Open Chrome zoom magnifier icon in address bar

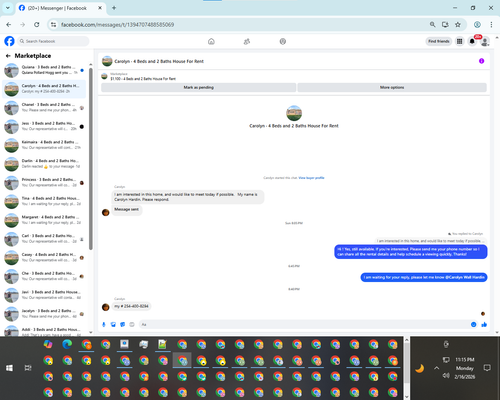[x=432, y=25]
